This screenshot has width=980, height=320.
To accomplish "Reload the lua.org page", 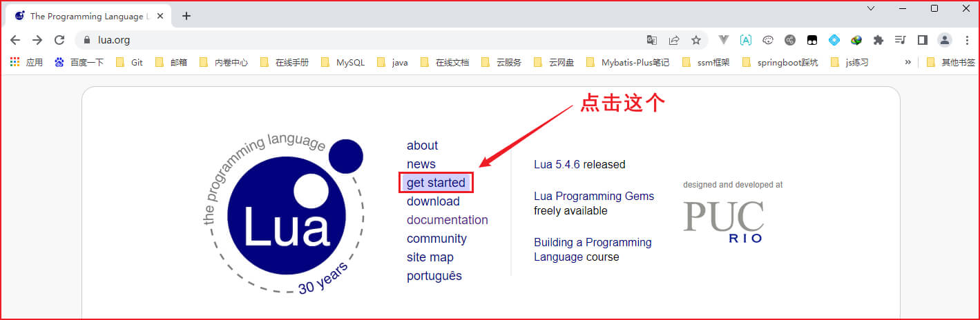I will pyautogui.click(x=59, y=40).
